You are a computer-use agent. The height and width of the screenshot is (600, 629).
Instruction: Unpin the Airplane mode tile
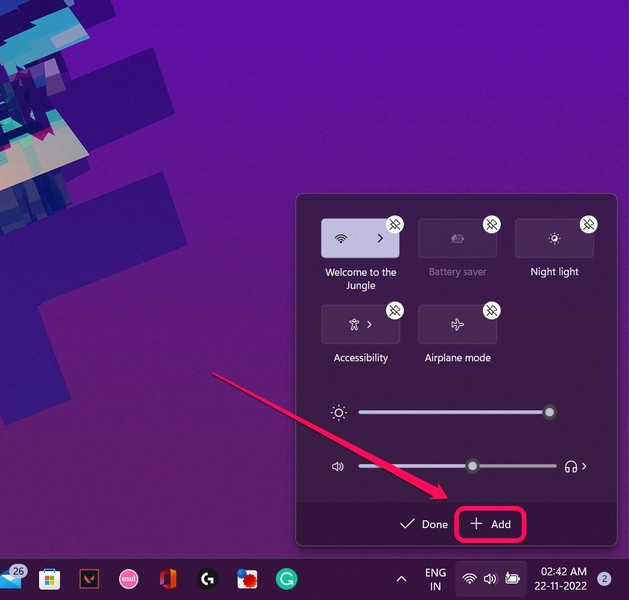[x=492, y=310]
